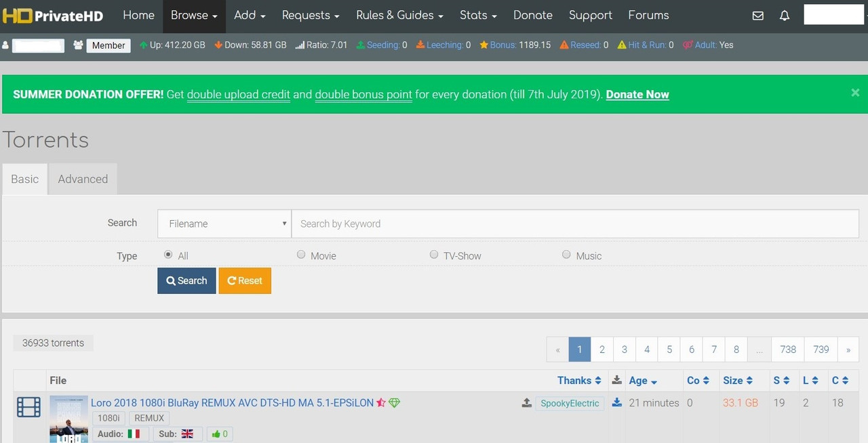Sort by L leechers column
Image resolution: width=868 pixels, height=443 pixels.
[810, 381]
